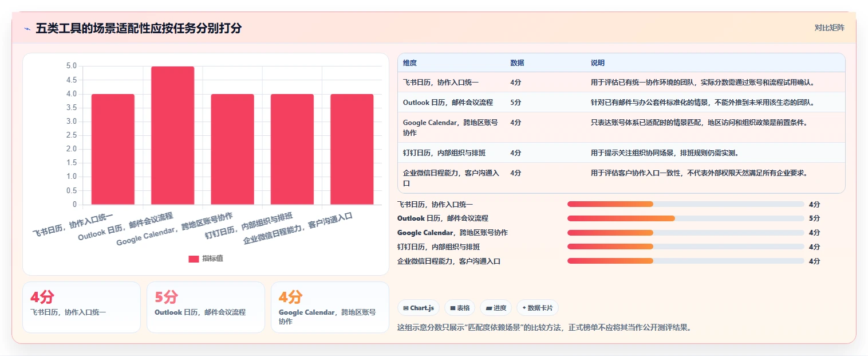The height and width of the screenshot is (356, 868).
Task: Click the 维度 column header
Action: 410,62
